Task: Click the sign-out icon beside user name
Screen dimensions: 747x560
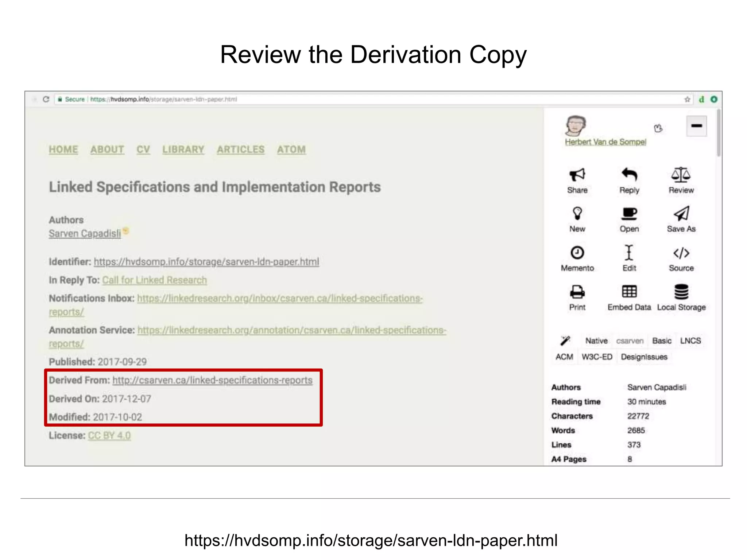Action: pyautogui.click(x=658, y=128)
